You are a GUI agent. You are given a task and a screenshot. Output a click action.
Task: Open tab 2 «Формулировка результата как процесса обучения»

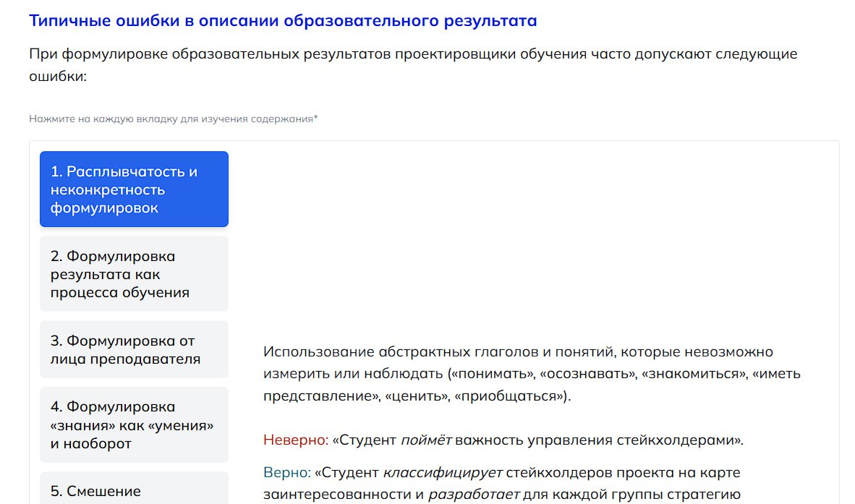tap(134, 274)
